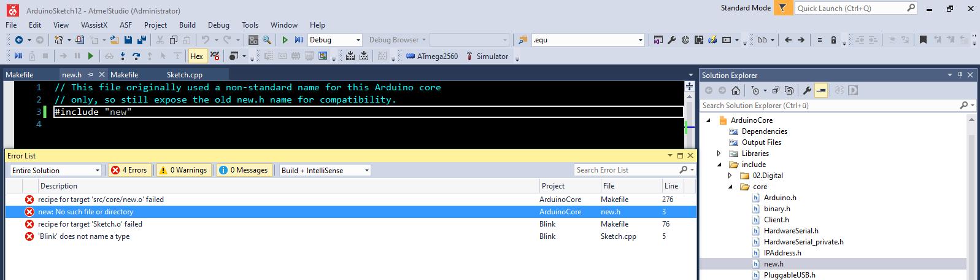
Task: Click the Navigate Backward arrow icon
Action: (x=18, y=40)
